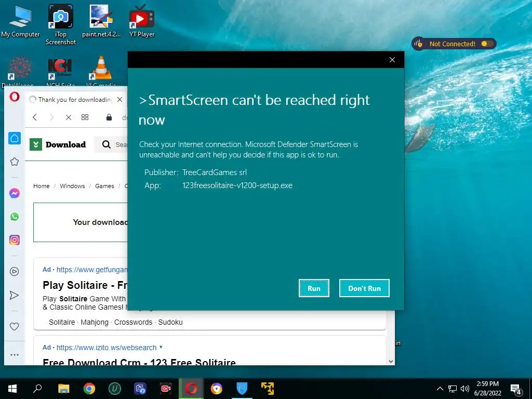Click Crosswords ad sublink
This screenshot has height=399, width=532.
133,322
